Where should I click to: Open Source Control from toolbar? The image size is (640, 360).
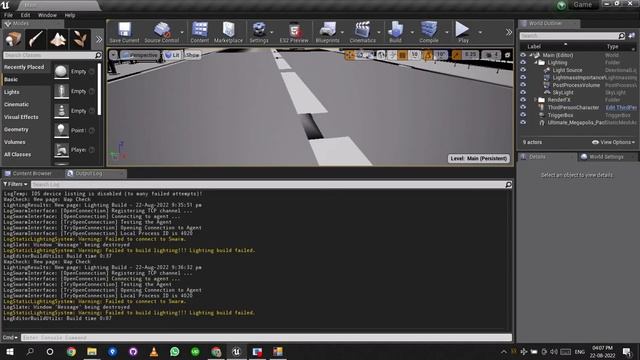162,32
